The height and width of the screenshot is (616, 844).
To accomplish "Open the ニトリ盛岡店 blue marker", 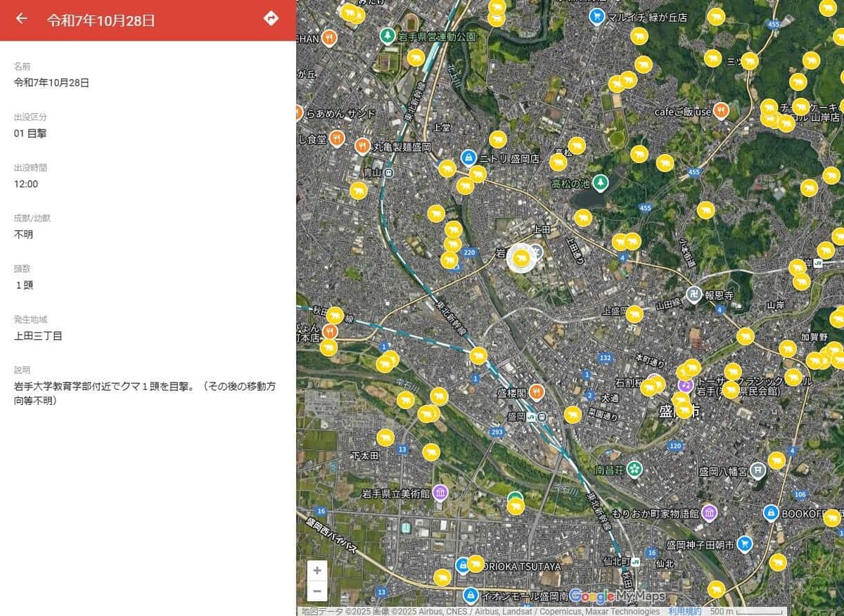I will pyautogui.click(x=468, y=158).
